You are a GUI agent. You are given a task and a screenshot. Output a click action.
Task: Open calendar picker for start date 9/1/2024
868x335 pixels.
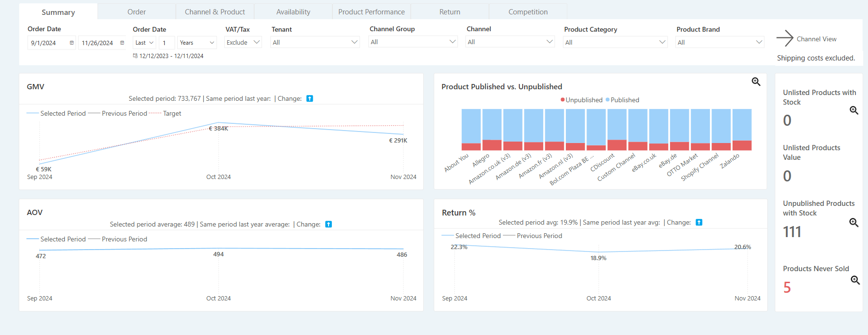(72, 43)
